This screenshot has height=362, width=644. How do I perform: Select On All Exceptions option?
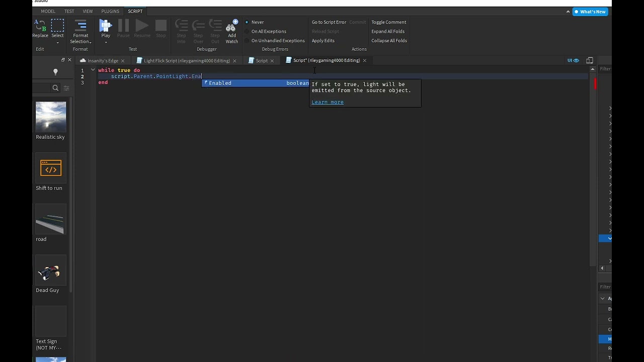(266, 31)
